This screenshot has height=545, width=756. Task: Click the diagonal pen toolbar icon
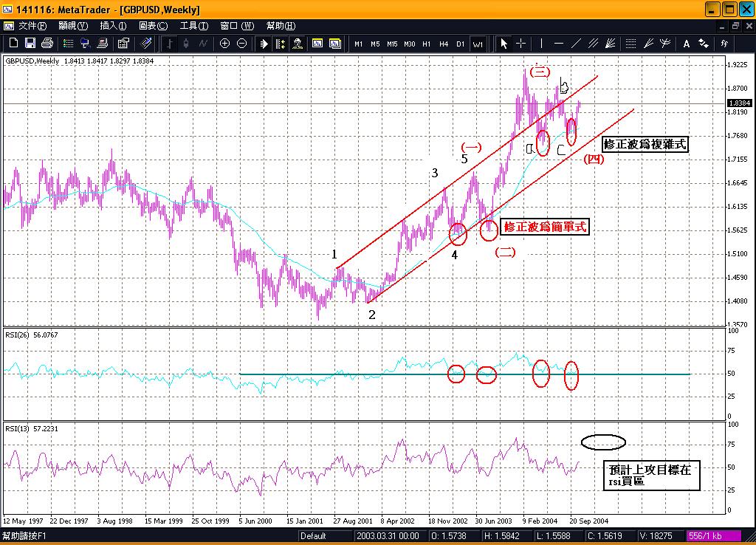[x=145, y=44]
